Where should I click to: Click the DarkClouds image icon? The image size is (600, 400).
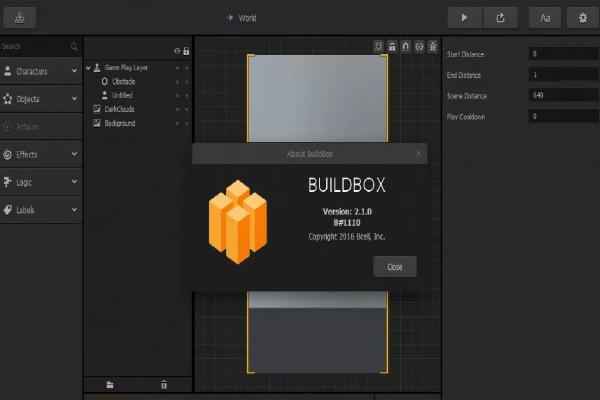[x=97, y=109]
